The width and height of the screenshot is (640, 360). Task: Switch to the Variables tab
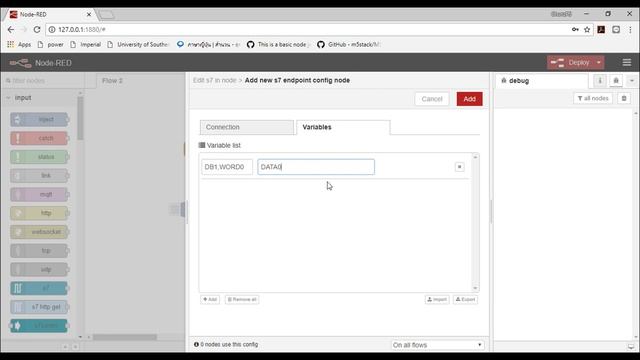[x=343, y=127]
